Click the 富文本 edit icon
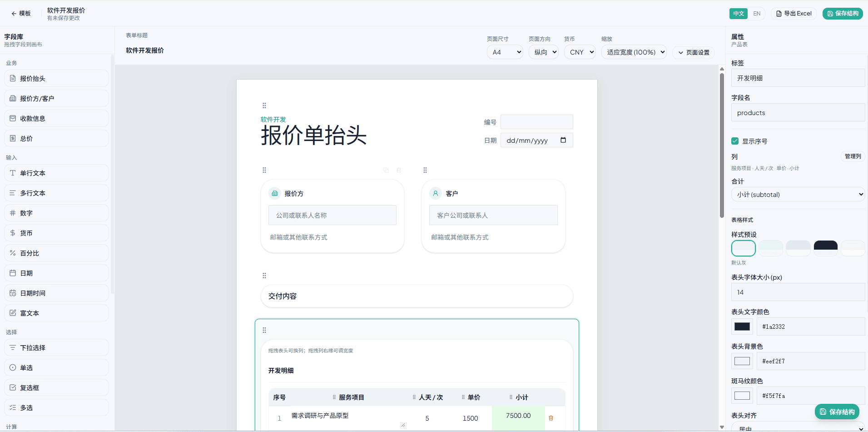This screenshot has height=432, width=868. point(13,313)
